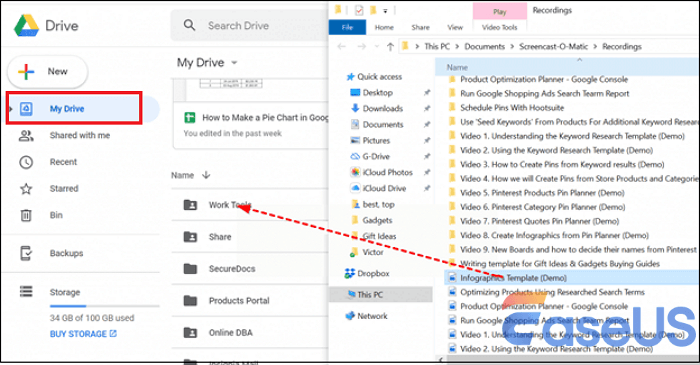
Task: Click the Backups device icon
Action: coord(26,253)
